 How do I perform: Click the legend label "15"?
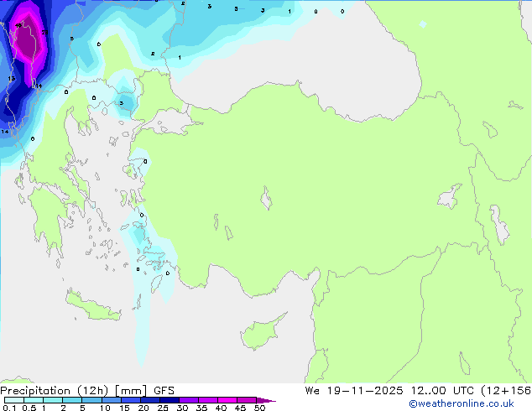coord(124,408)
